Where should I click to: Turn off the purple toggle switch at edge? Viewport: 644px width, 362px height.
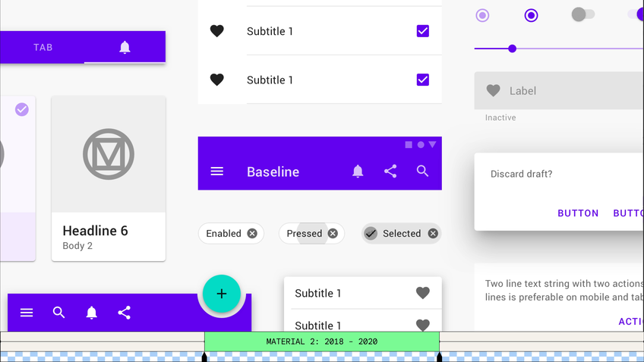coord(636,14)
